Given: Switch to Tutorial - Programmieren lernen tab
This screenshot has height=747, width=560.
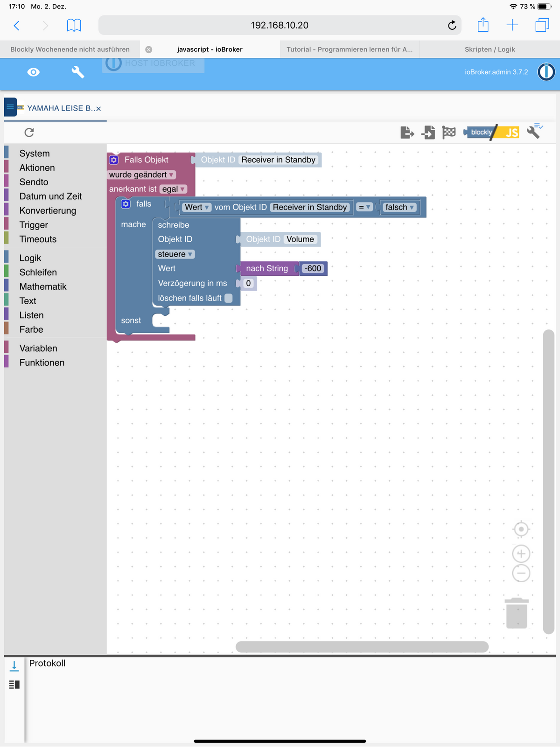Looking at the screenshot, I should [x=350, y=49].
